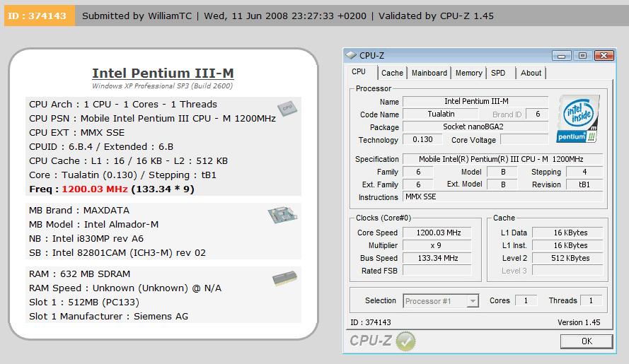629x364 pixels.
Task: Click 'Validated by CPU-Z 1.45' header text
Action: click(x=436, y=16)
